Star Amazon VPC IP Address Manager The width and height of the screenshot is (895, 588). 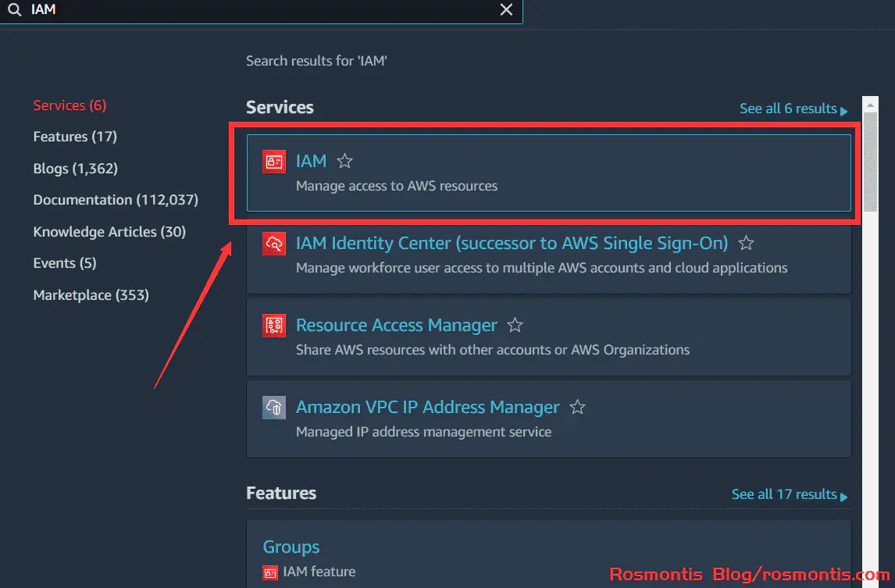click(x=578, y=407)
